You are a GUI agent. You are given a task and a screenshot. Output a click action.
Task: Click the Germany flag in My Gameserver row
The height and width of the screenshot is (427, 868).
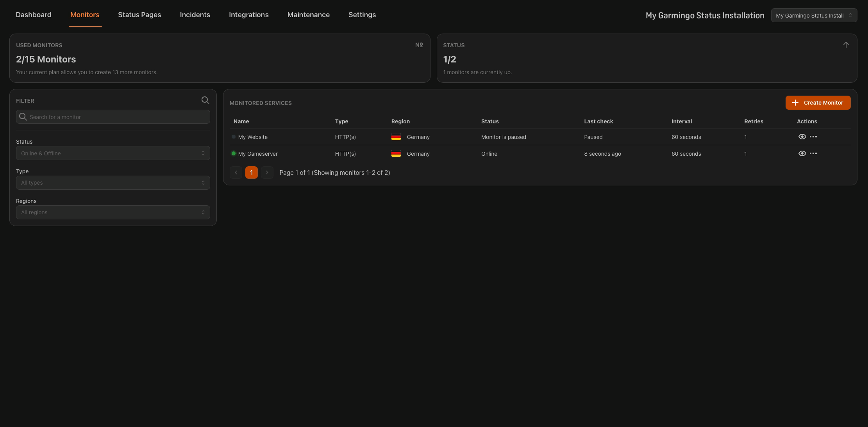pos(396,154)
